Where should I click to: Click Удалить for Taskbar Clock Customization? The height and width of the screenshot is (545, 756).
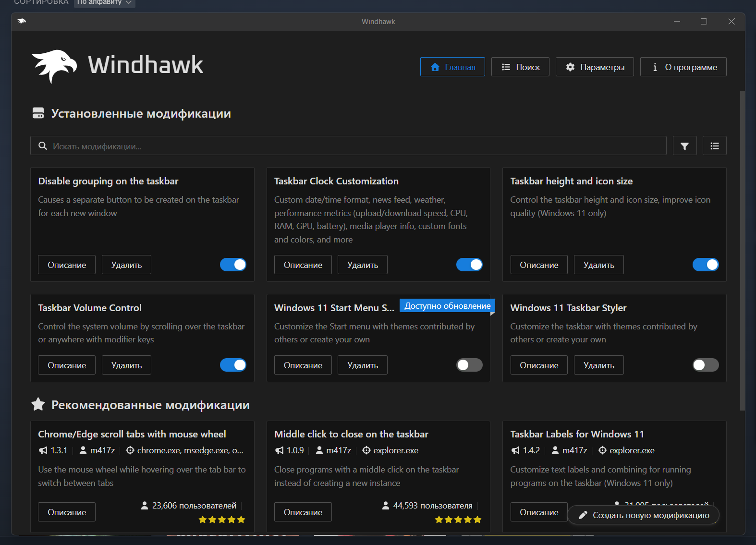(363, 265)
